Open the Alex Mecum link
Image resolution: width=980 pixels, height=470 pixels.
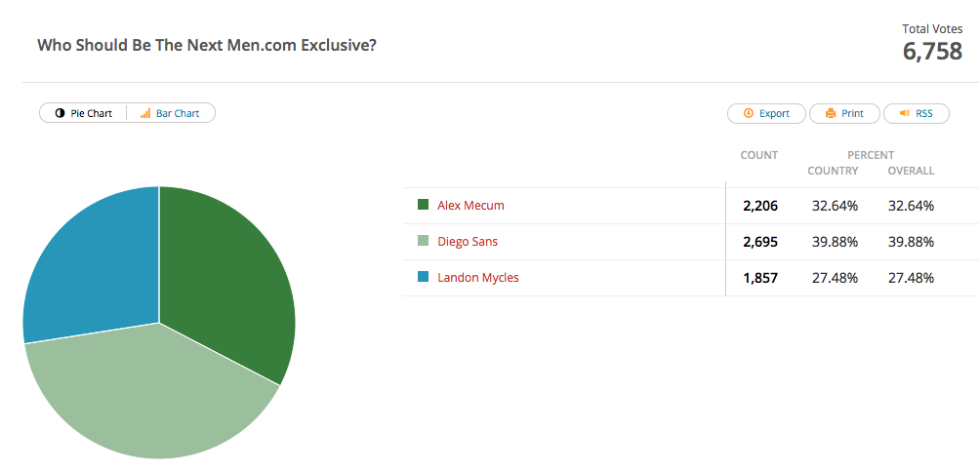(x=470, y=206)
